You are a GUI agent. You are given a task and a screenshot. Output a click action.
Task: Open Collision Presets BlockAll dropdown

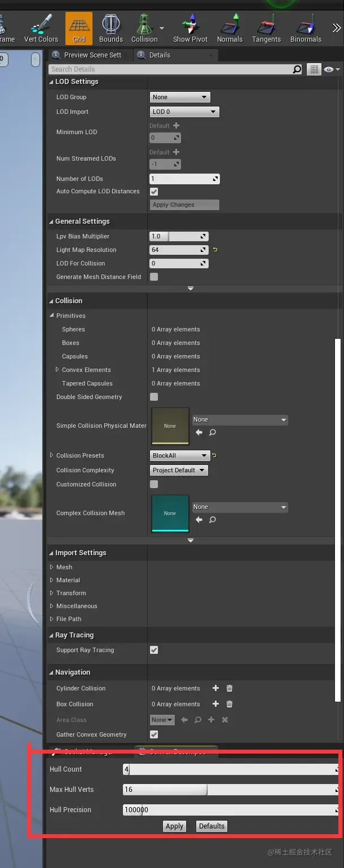pos(180,455)
